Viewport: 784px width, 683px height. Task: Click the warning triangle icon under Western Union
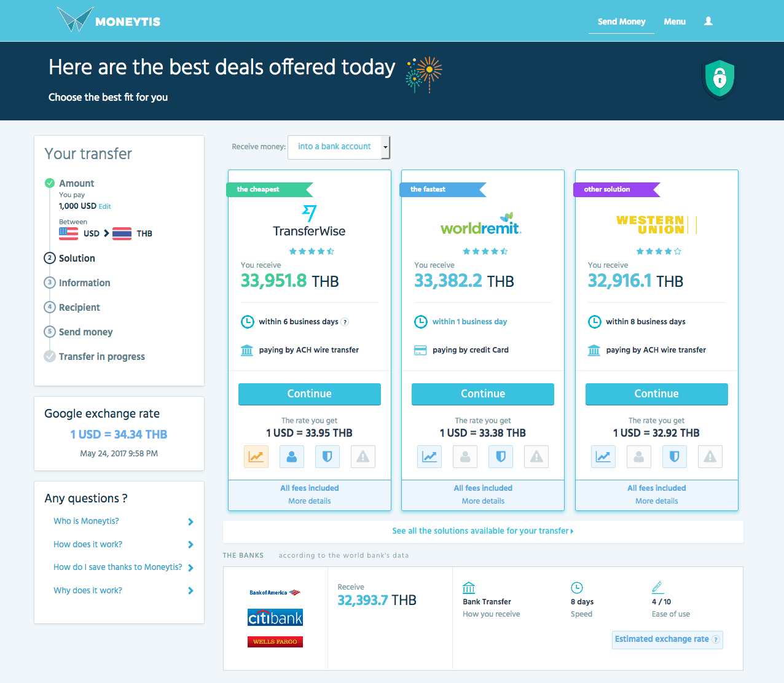click(x=710, y=456)
